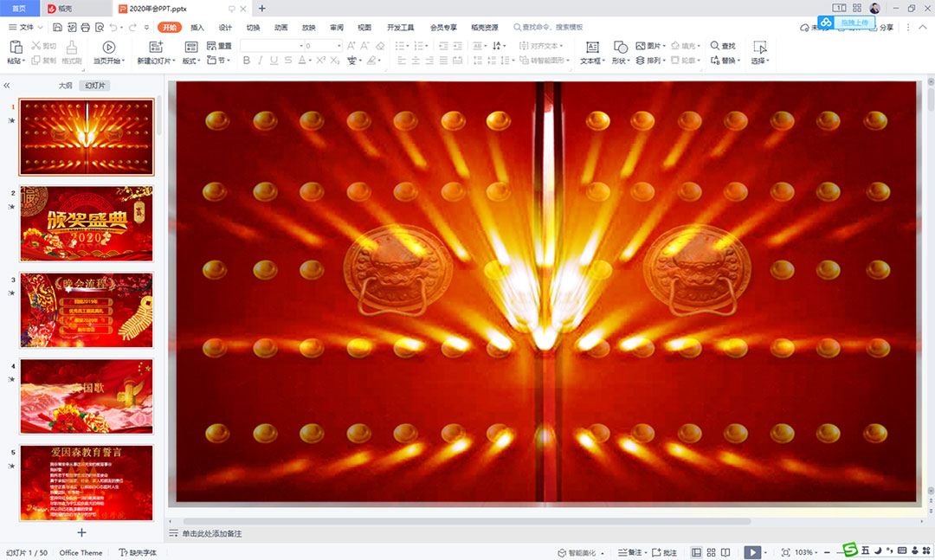Switch to reading view in status bar
Viewport: 935px width, 560px height.
pyautogui.click(x=726, y=552)
